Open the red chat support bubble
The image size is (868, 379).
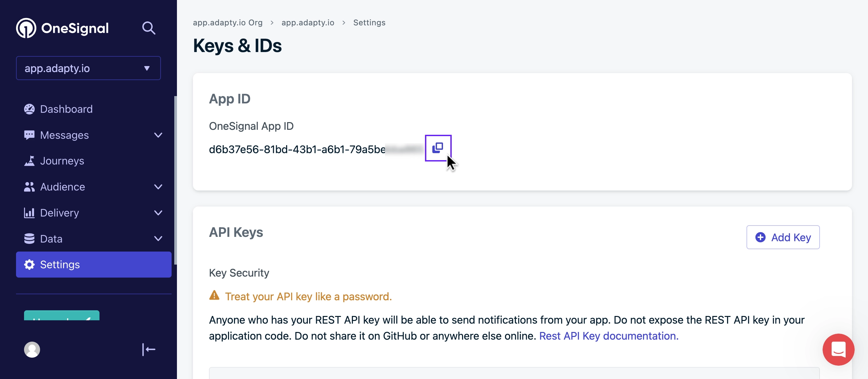coord(838,349)
